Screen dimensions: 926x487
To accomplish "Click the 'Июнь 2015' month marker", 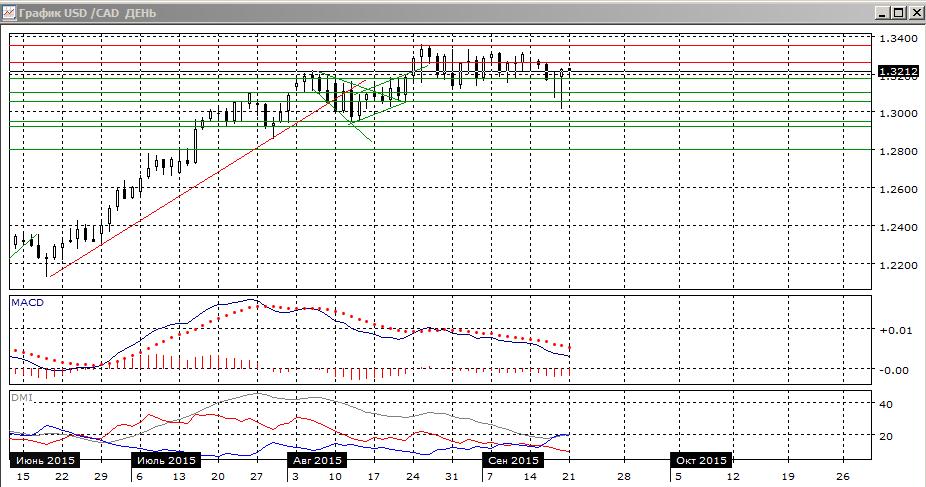I will tap(45, 460).
